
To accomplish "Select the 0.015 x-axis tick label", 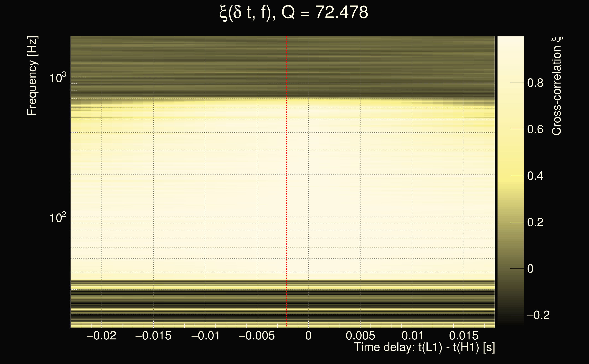I will click(x=464, y=336).
